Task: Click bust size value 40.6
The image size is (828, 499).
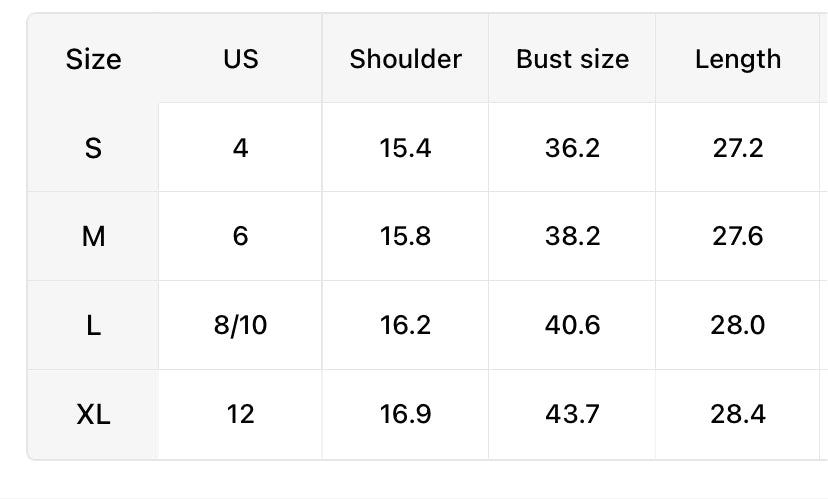Action: coord(572,325)
